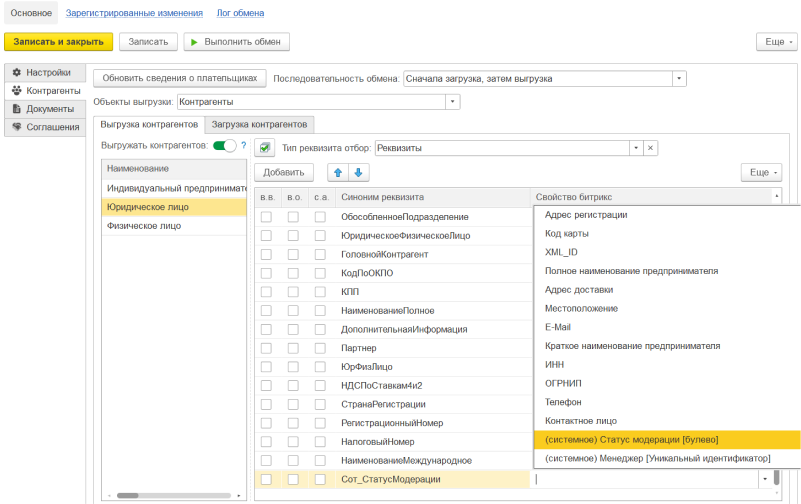Open the table Еще menu
The width and height of the screenshot is (801, 504).
tap(762, 173)
